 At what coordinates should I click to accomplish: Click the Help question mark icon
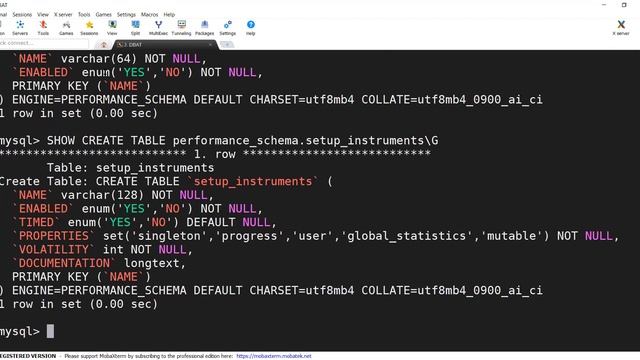pos(251,28)
